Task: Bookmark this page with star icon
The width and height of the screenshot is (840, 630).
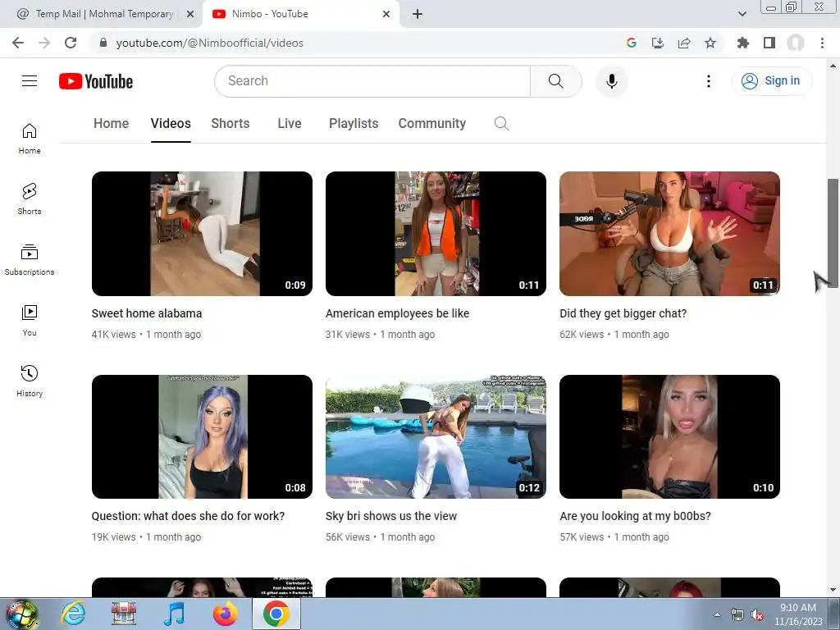Action: 710,43
